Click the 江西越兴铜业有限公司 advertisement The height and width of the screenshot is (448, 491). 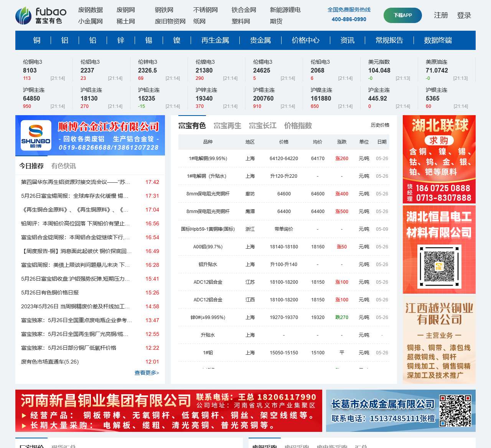(439, 340)
